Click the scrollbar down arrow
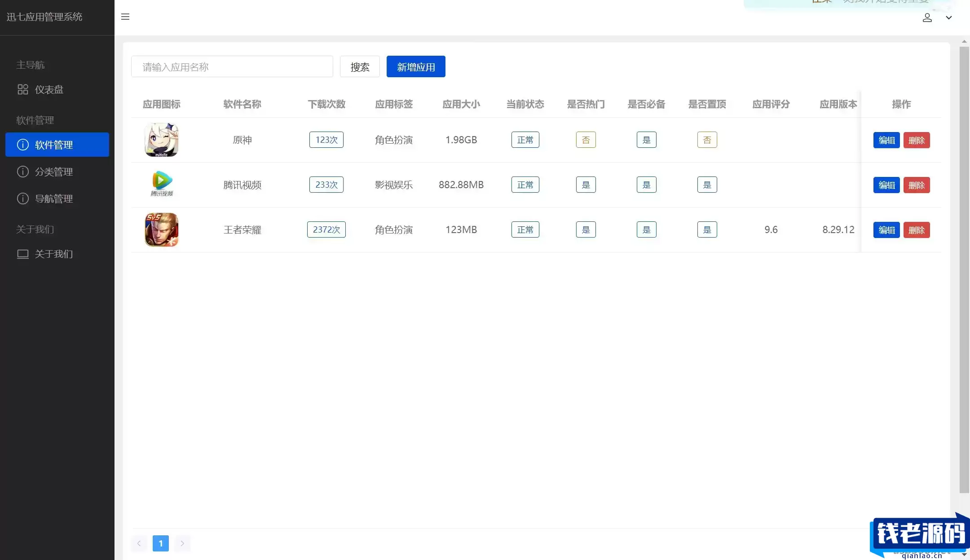970x560 pixels. click(964, 555)
